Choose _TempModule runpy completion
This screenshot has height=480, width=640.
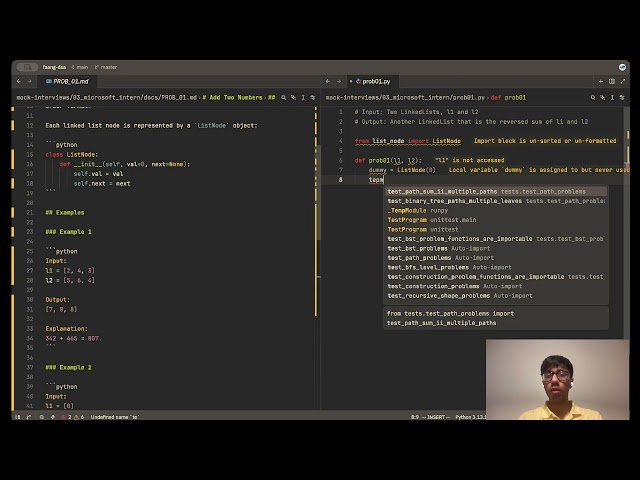click(496, 210)
